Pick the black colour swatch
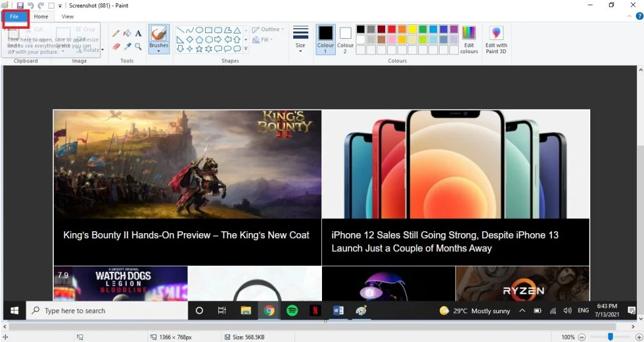Image resolution: width=644 pixels, height=342 pixels. point(361,29)
